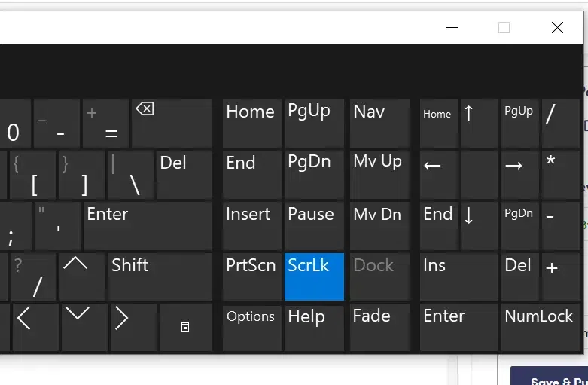The height and width of the screenshot is (385, 588).
Task: Toggle the NumLock key
Action: coord(539,326)
